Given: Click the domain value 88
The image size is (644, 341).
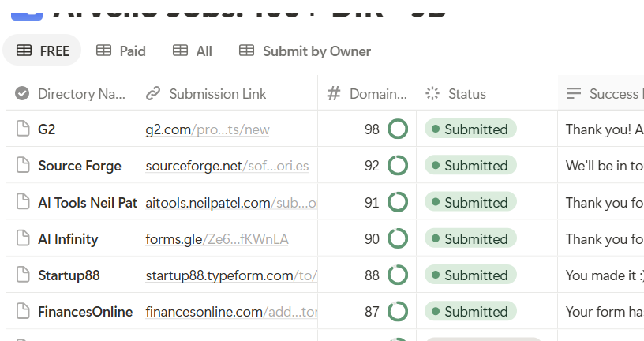Looking at the screenshot, I should 372,275.
